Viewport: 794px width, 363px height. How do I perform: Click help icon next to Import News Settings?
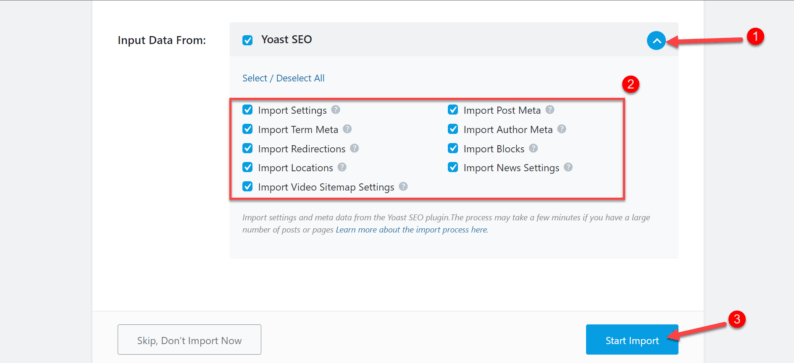point(568,167)
